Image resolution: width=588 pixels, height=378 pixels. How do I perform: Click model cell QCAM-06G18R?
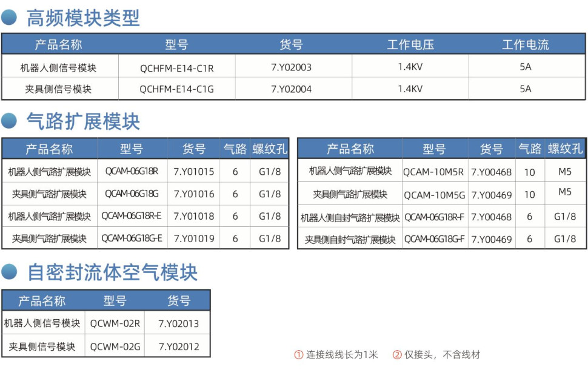coord(132,172)
